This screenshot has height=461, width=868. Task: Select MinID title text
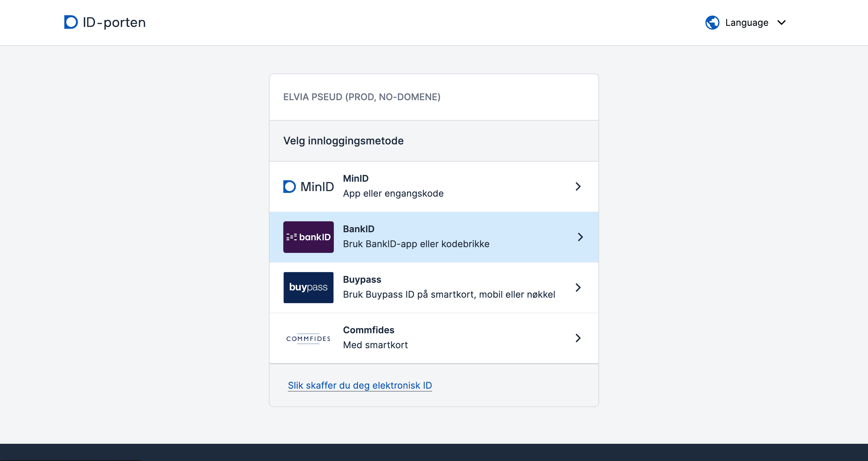[355, 178]
